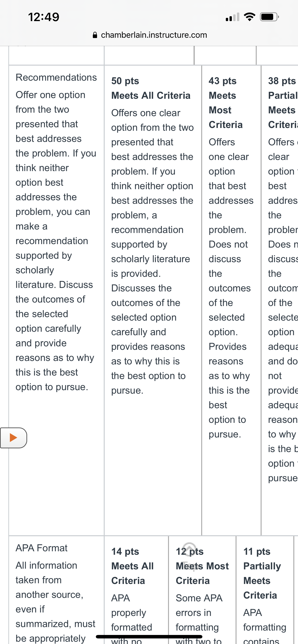Select the 50 pts rating heading
The width and height of the screenshot is (298, 644).
pos(125,81)
